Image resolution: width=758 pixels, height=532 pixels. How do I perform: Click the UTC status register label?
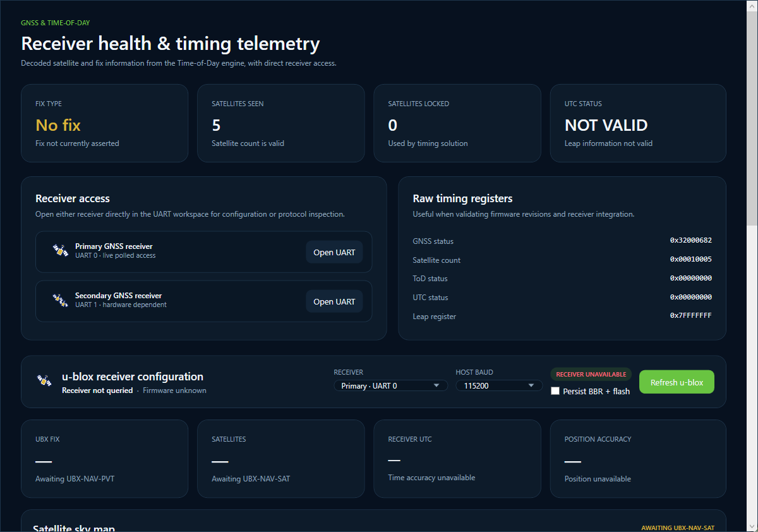pyautogui.click(x=430, y=298)
